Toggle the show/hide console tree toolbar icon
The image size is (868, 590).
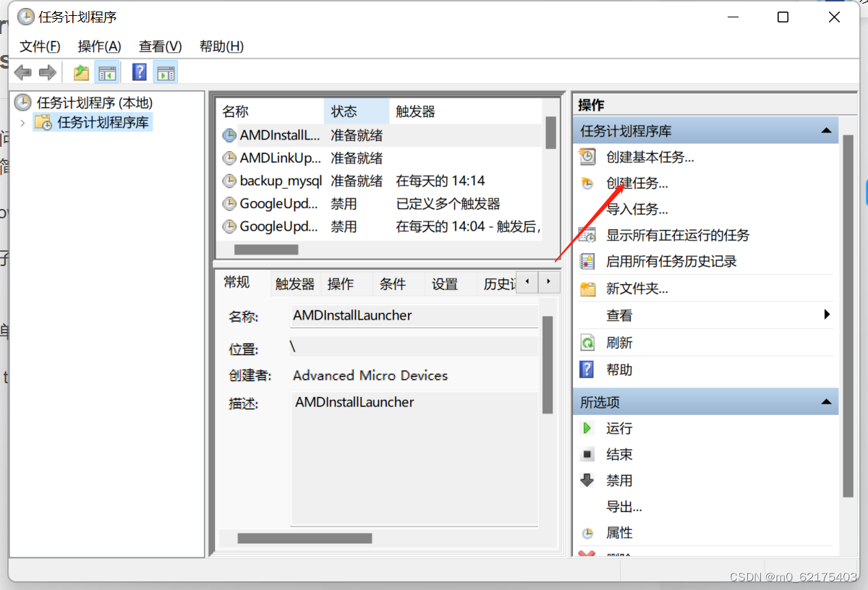(x=107, y=72)
